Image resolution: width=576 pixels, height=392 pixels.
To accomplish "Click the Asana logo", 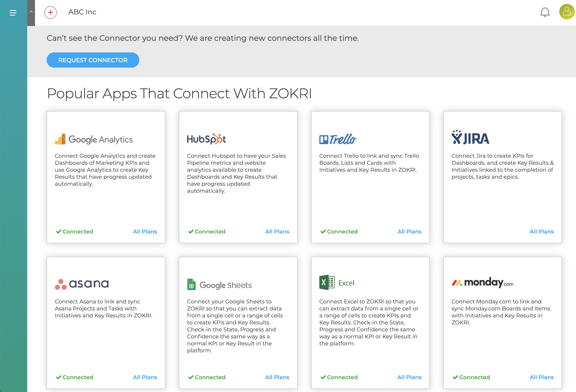I will tap(82, 284).
